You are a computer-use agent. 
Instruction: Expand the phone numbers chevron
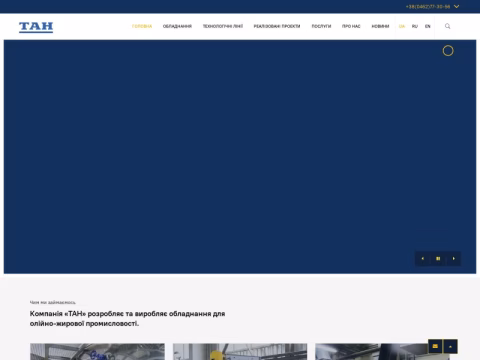(457, 6)
